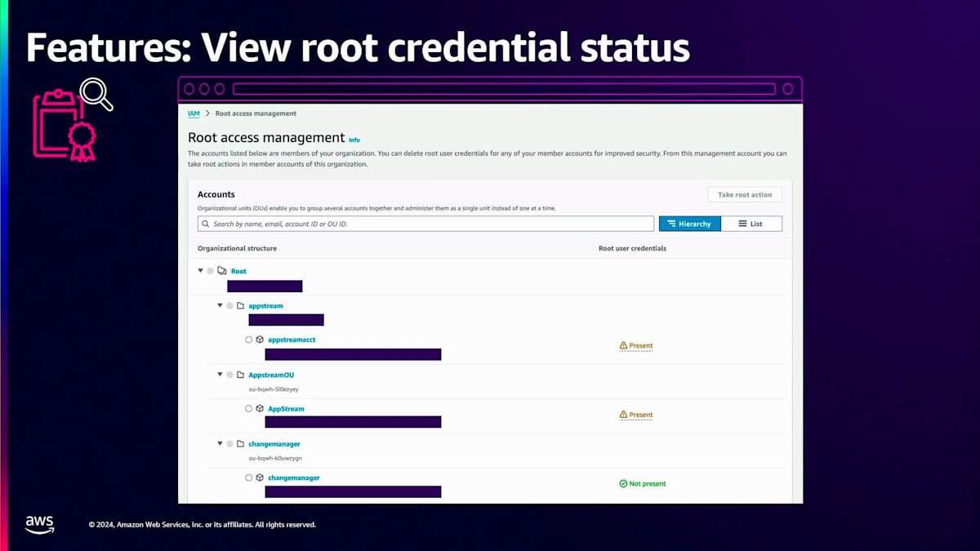Switch to List view
The height and width of the screenshot is (551, 980).
pos(751,224)
